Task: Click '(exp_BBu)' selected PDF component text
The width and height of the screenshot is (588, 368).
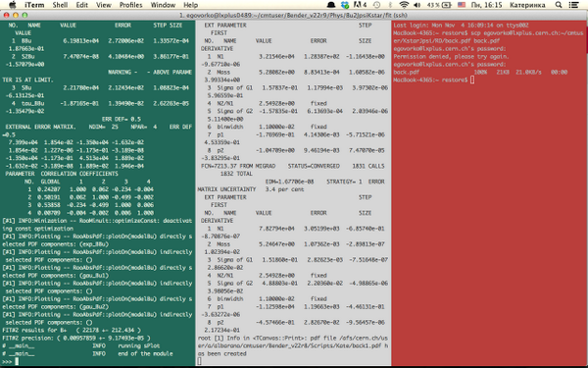Action: tap(93, 244)
